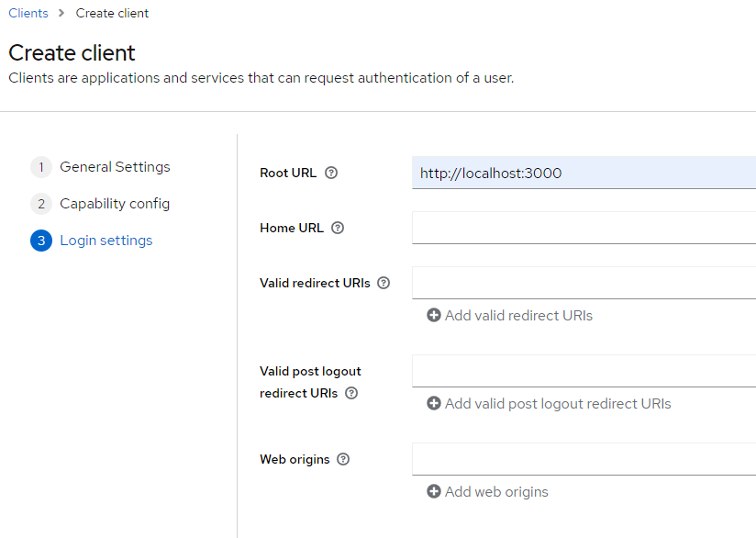
Task: Click the Web origins help icon
Action: [343, 459]
